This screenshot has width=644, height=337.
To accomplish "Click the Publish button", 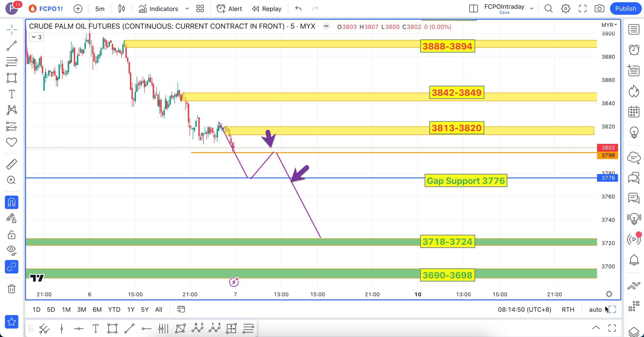I will 625,9.
